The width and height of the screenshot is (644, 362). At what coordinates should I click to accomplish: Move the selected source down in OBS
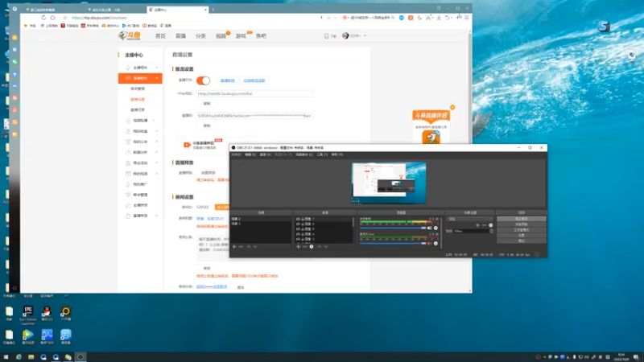tap(326, 247)
